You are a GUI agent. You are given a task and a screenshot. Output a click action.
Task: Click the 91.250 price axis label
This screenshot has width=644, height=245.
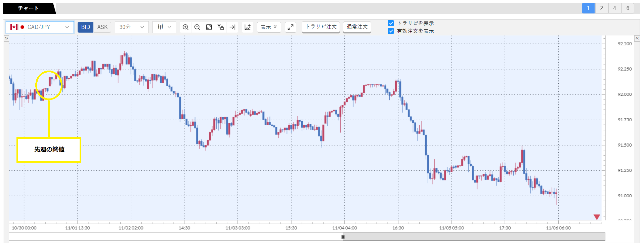pyautogui.click(x=625, y=171)
